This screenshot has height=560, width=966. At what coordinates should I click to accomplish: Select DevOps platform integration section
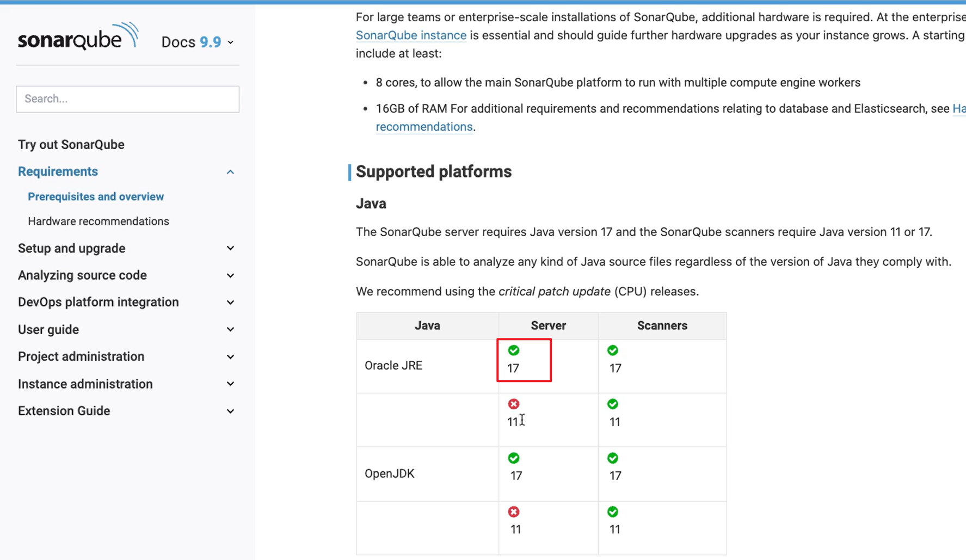tap(98, 302)
